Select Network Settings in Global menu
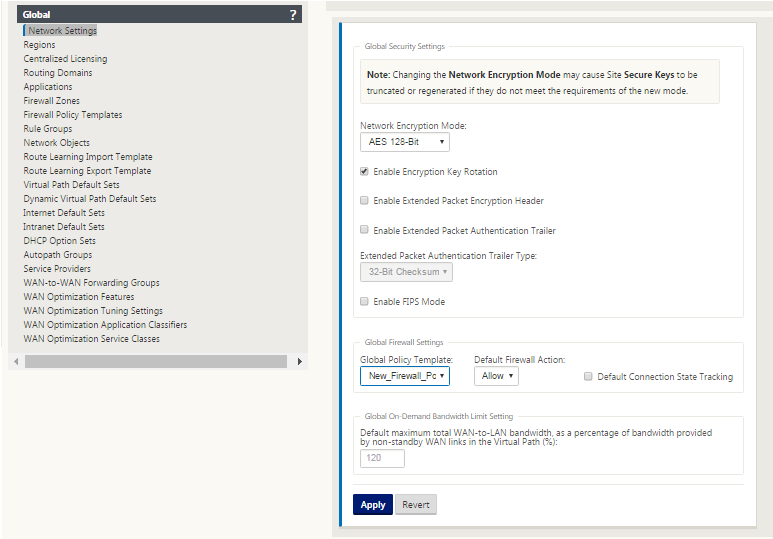The height and width of the screenshot is (539, 773). click(63, 31)
